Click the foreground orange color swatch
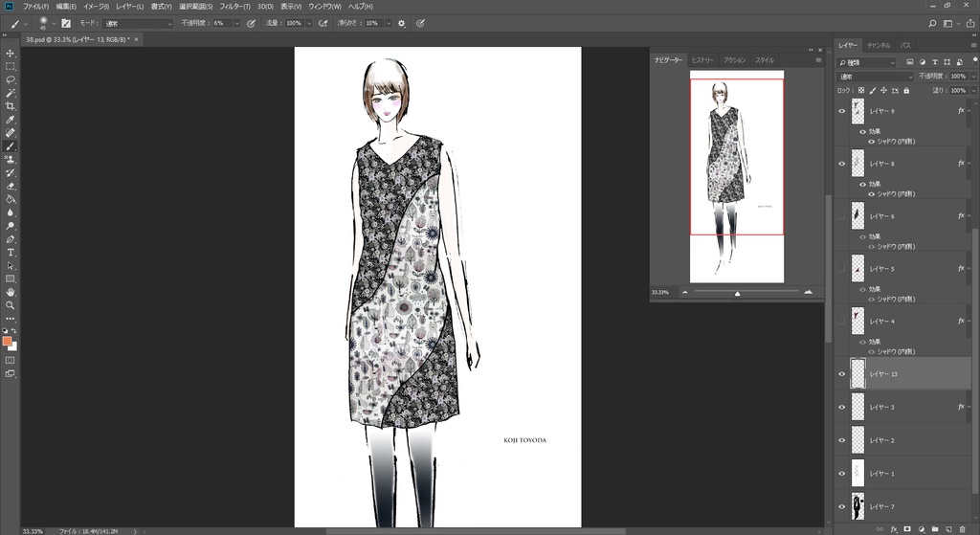 [x=8, y=341]
